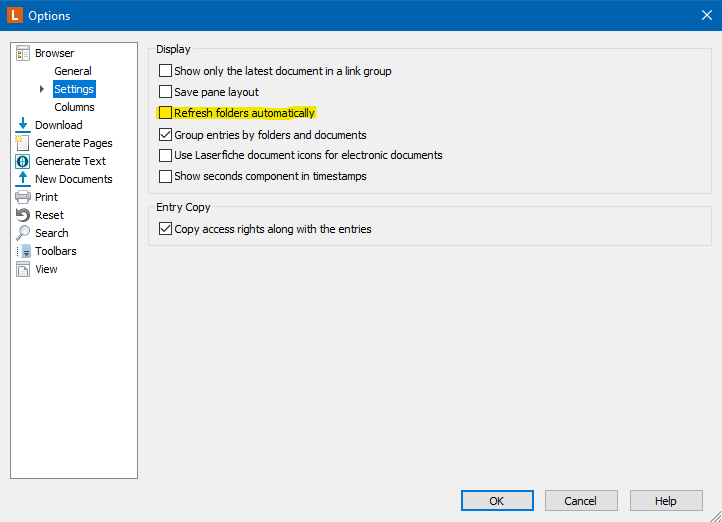This screenshot has width=722, height=522.
Task: Confirm changes with OK button
Action: point(497,500)
